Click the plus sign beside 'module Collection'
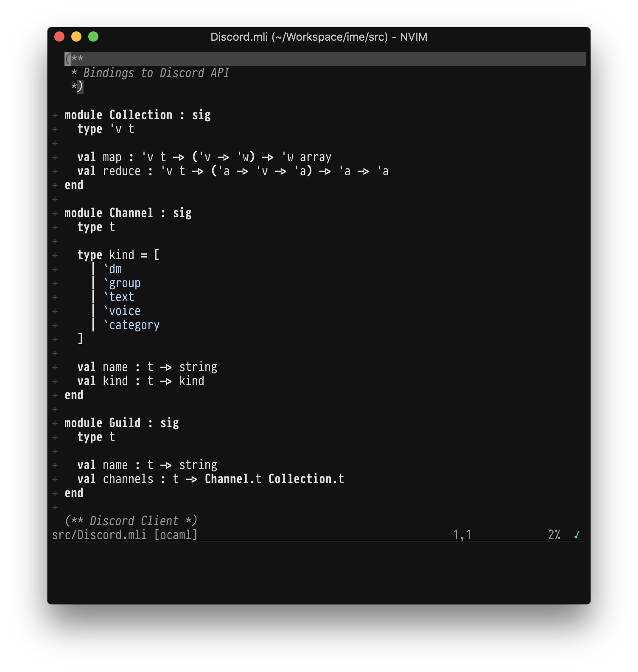Screen dimensions: 638x672 click(x=55, y=115)
